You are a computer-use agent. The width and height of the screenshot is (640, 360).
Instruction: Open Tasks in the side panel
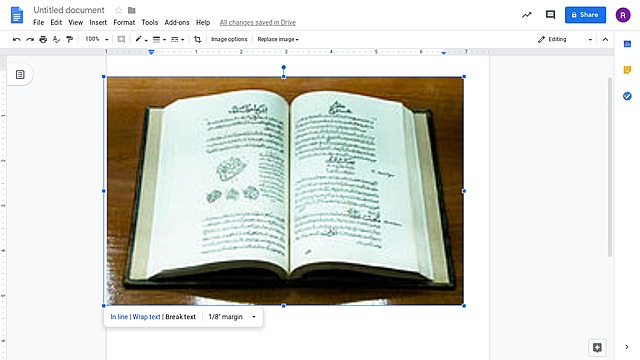pyautogui.click(x=627, y=96)
